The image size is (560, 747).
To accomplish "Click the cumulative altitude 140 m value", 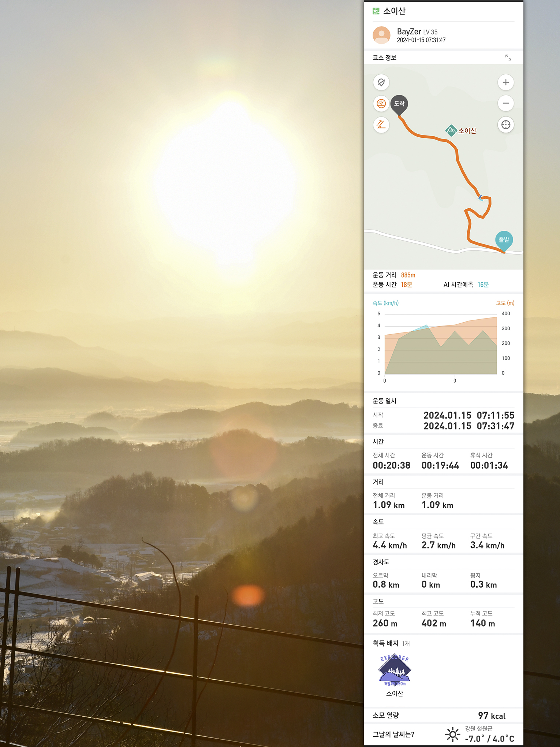I will [483, 623].
